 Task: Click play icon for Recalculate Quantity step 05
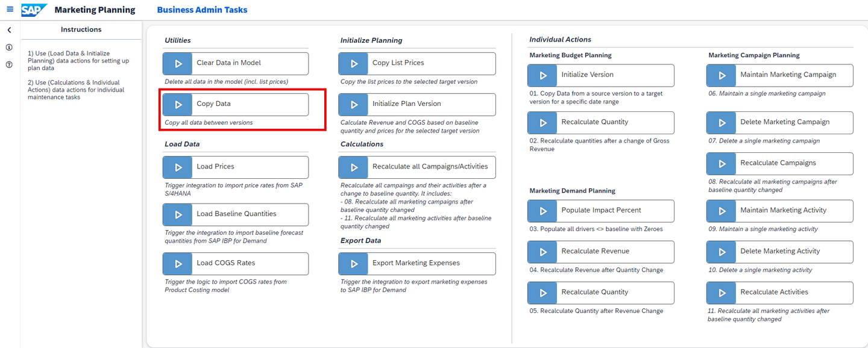(x=542, y=293)
